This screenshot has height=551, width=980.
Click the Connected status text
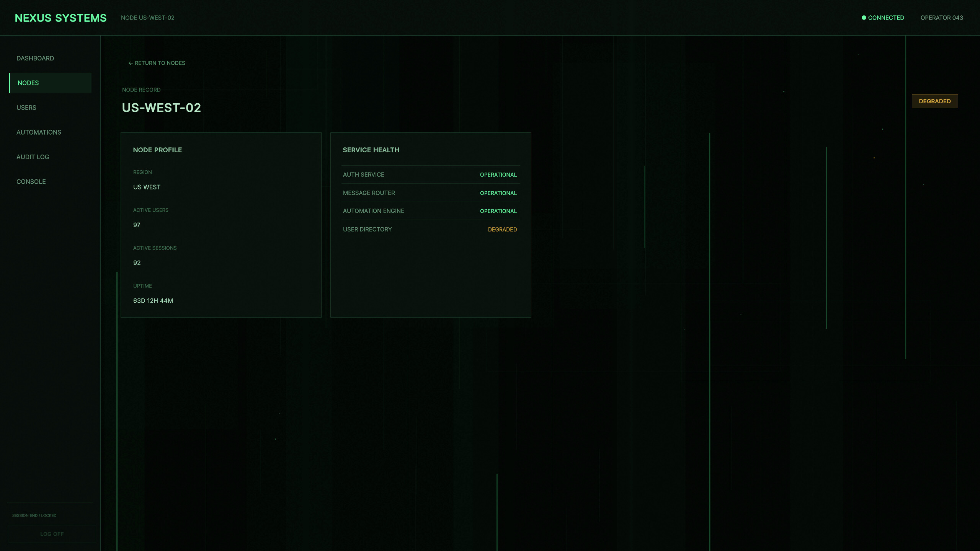coord(886,18)
